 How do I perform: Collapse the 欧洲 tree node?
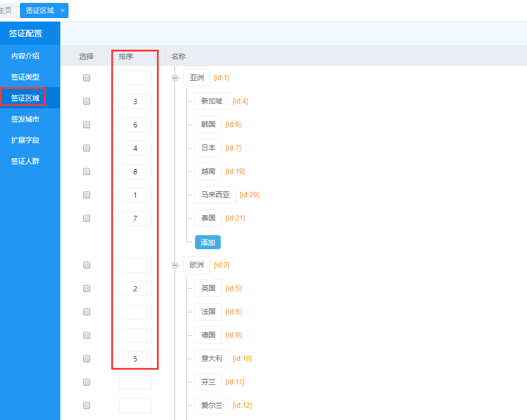(174, 265)
